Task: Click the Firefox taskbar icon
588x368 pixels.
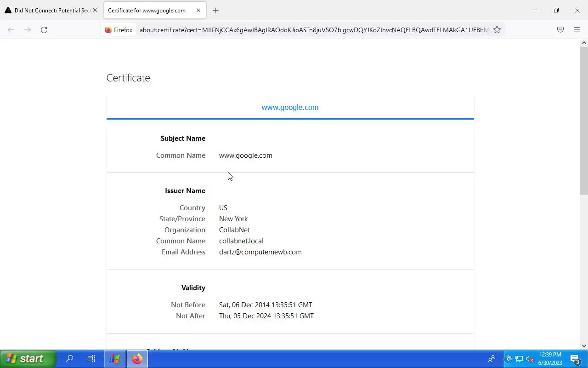Action: coord(137,359)
